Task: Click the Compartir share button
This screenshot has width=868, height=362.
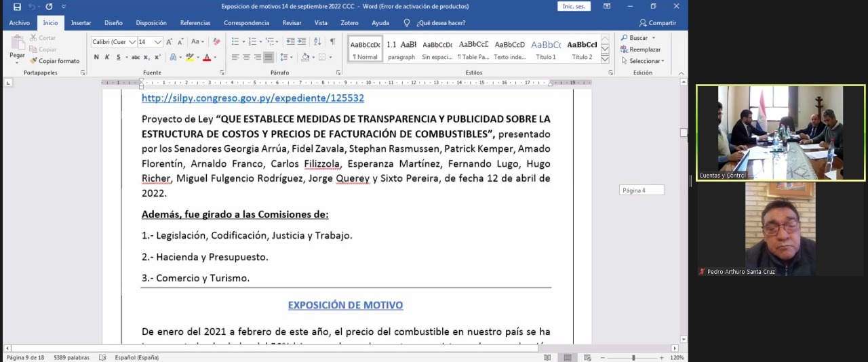Action: click(x=657, y=23)
